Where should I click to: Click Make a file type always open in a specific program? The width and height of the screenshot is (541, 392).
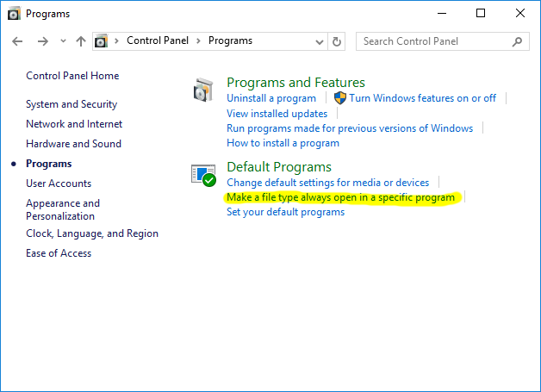coord(341,197)
